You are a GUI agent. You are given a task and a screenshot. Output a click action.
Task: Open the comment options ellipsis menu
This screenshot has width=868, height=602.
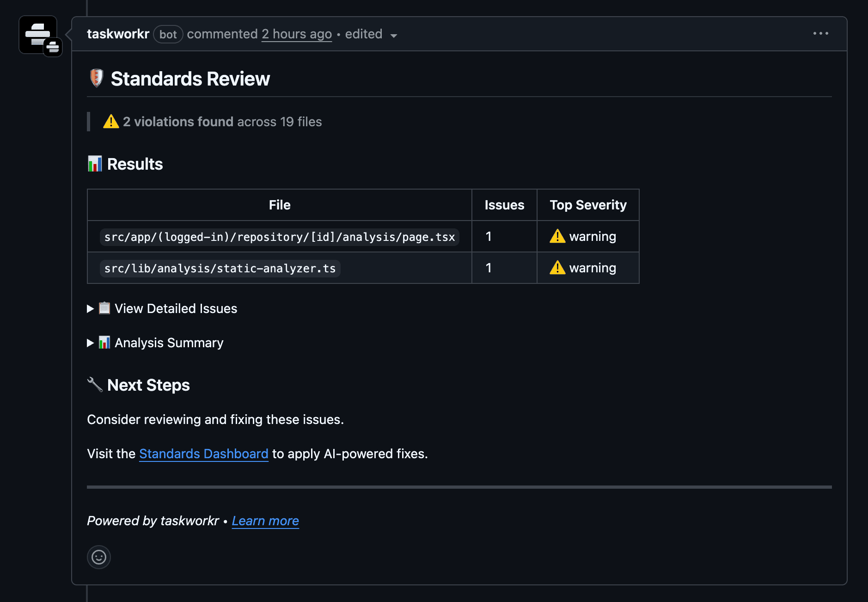pyautogui.click(x=820, y=33)
